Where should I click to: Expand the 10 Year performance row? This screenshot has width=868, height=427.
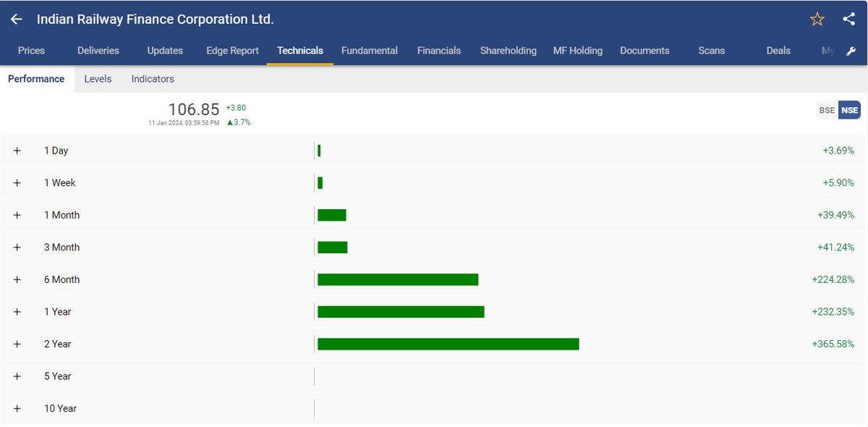click(17, 408)
